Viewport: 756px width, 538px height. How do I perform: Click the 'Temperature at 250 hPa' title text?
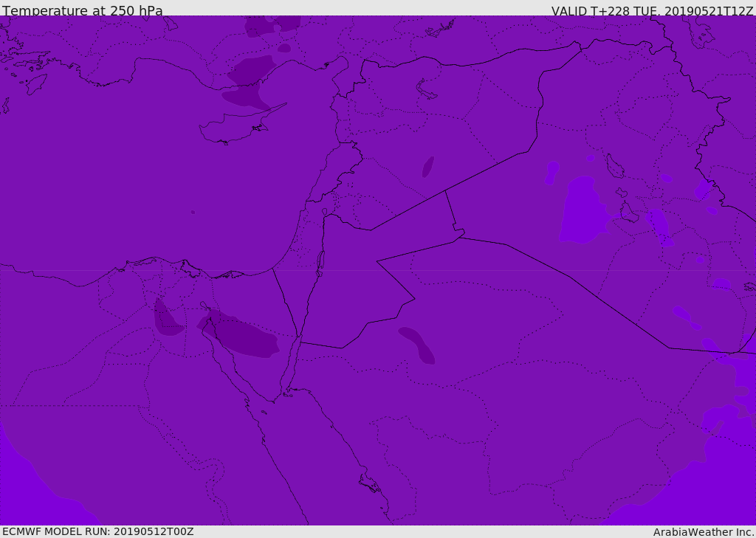click(83, 10)
